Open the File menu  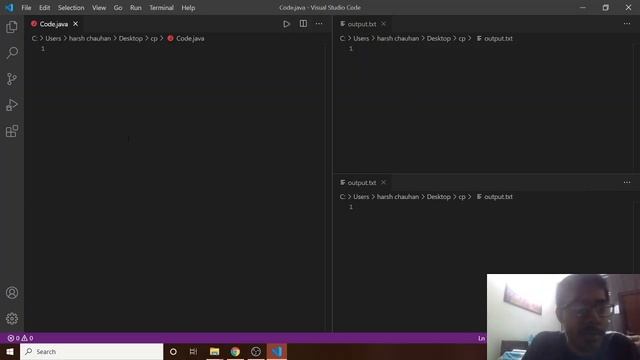26,8
